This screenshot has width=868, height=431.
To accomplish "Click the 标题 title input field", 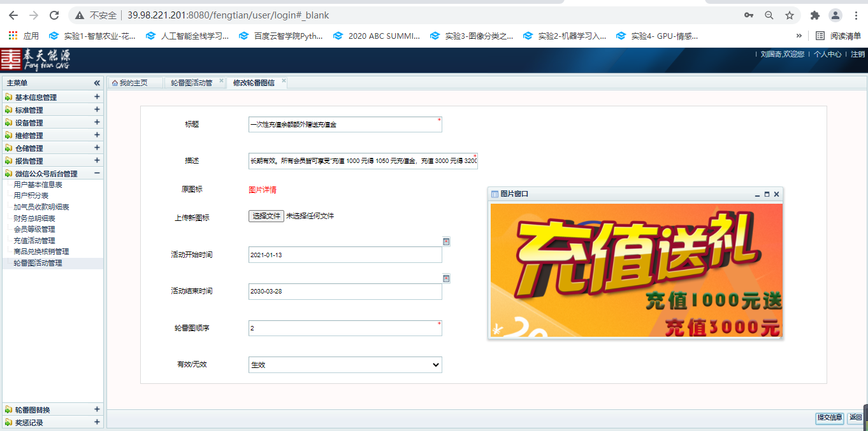I will click(344, 125).
